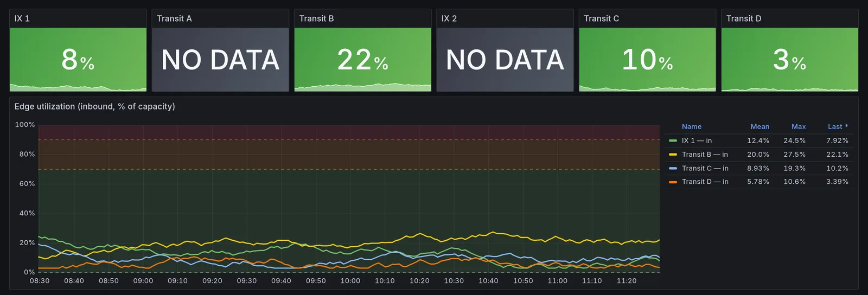Click the Transit C last value 10.2%
Viewport: 868px width, 295px height.
pos(837,168)
